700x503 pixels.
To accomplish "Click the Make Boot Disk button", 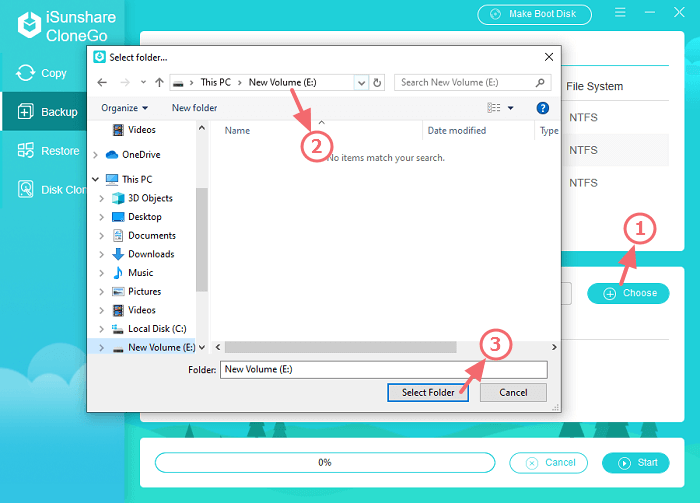I will (x=534, y=14).
